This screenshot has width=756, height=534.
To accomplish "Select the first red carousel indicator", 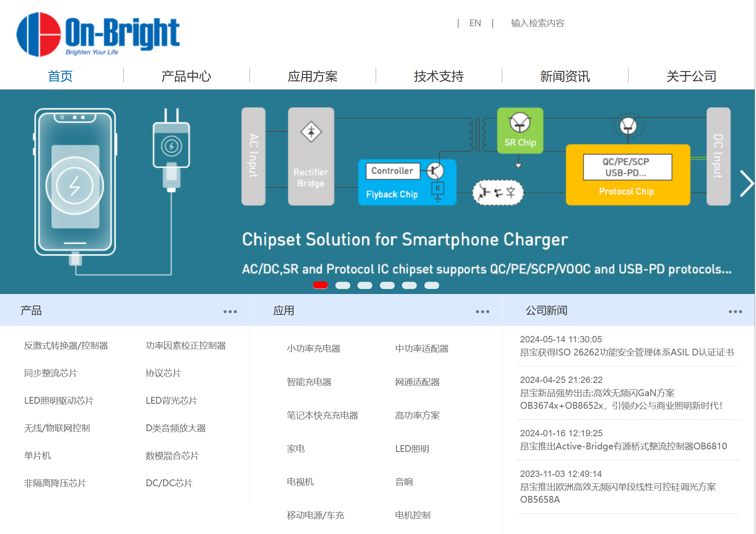I will click(x=320, y=285).
